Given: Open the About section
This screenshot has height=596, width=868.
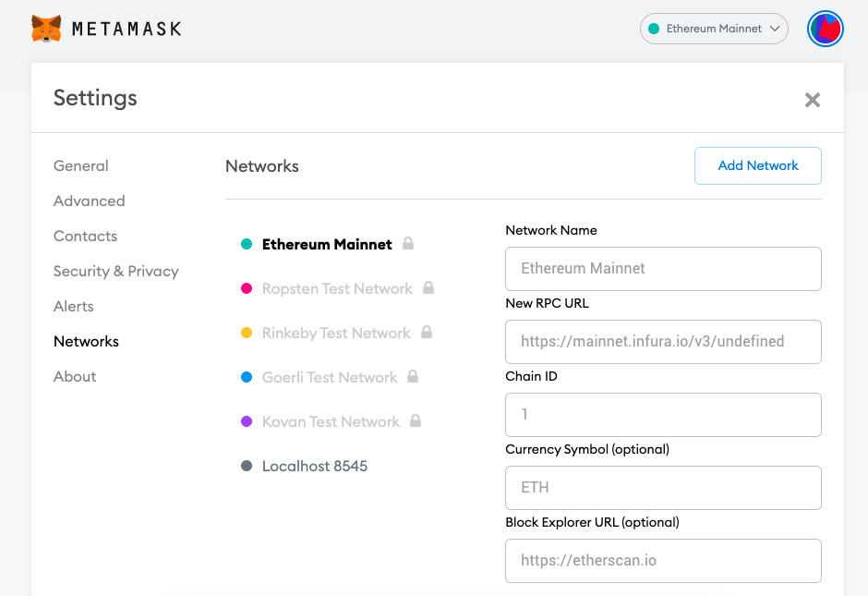Looking at the screenshot, I should tap(75, 376).
